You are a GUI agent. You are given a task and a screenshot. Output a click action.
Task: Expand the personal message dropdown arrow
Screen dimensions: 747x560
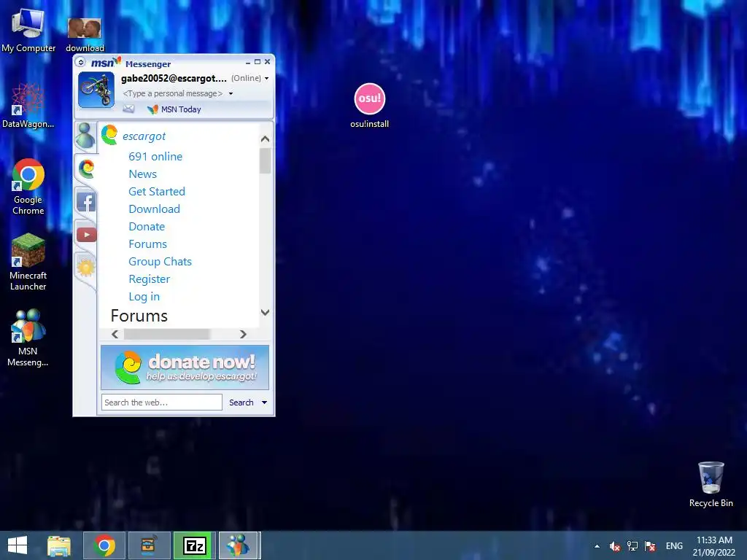pyautogui.click(x=231, y=94)
